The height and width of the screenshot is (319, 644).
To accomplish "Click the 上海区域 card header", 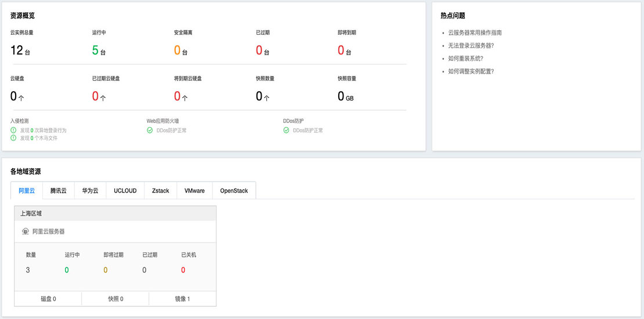I will [x=115, y=213].
